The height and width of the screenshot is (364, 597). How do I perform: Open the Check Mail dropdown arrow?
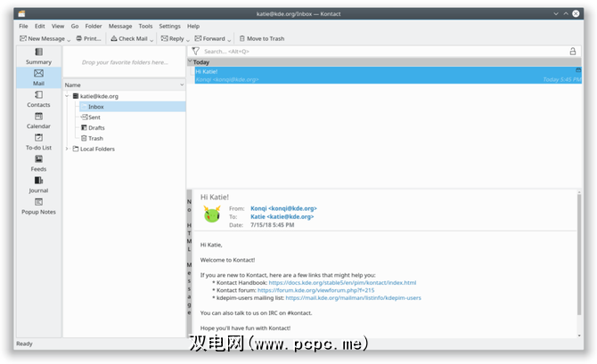151,39
